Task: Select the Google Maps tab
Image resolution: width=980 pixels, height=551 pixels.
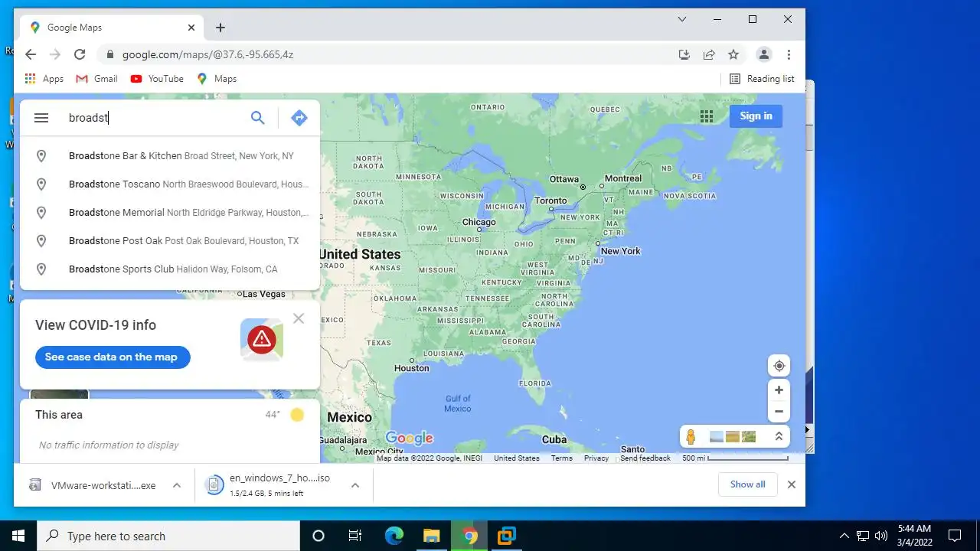Action: (111, 28)
